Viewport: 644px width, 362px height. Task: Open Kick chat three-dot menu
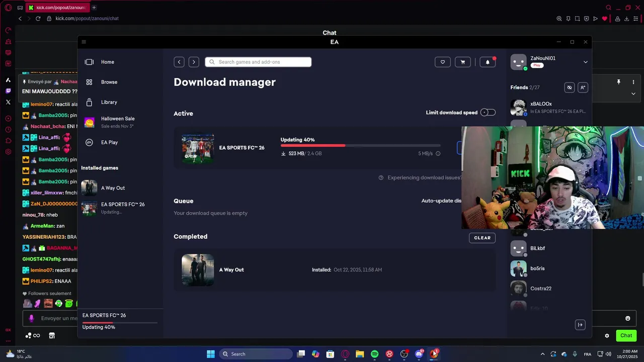[x=633, y=82]
